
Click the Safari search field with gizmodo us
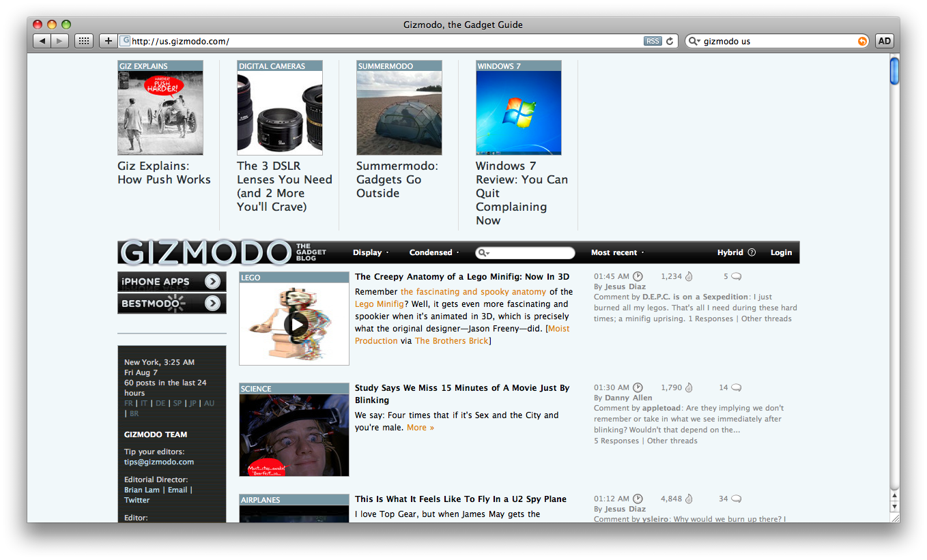coord(778,41)
